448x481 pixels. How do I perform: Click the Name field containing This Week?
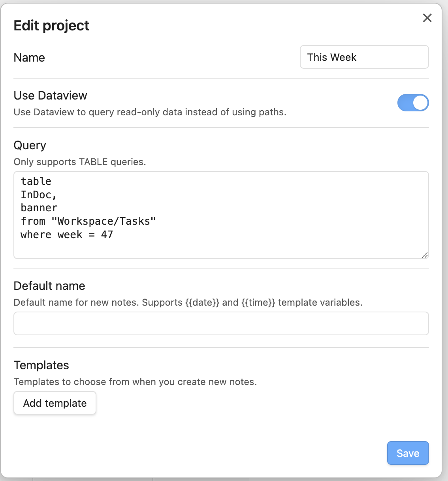tap(364, 57)
